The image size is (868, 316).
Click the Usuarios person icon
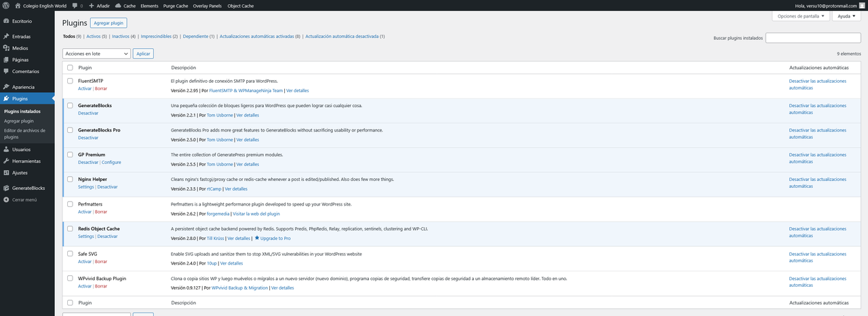point(6,149)
